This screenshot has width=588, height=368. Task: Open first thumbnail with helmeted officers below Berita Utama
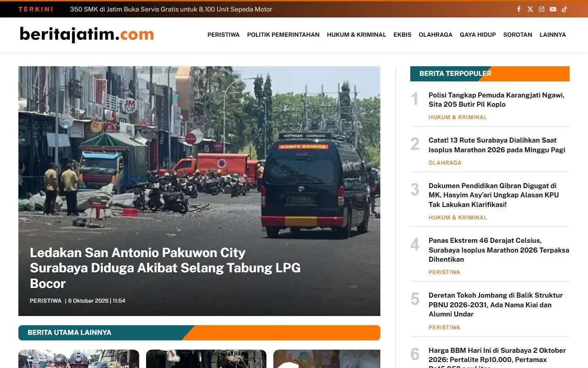[79, 359]
